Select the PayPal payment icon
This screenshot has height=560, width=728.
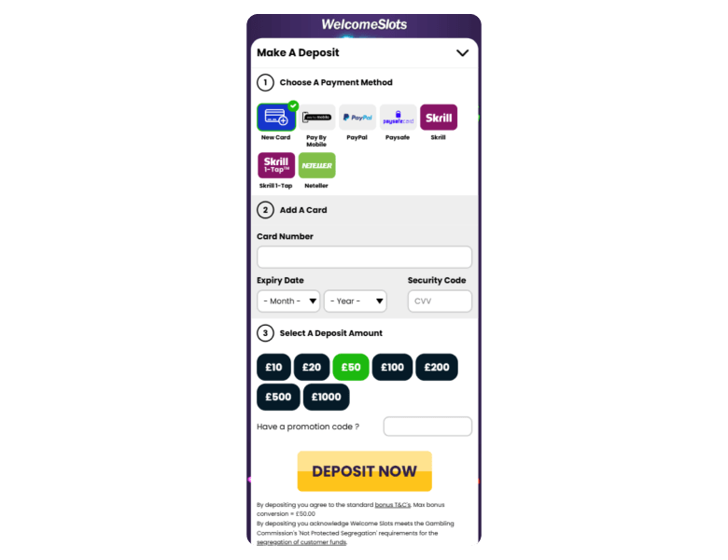357,117
